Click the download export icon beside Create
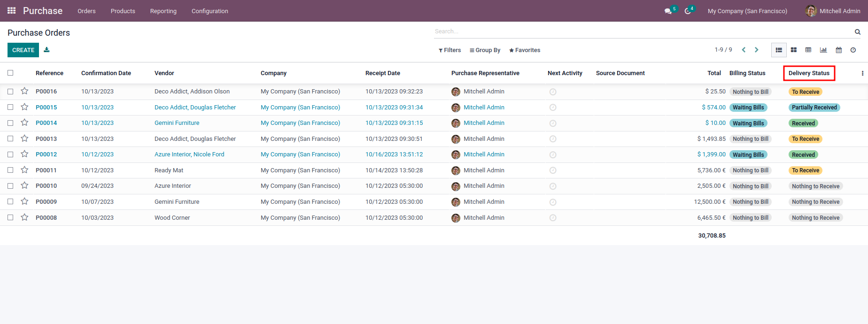The width and height of the screenshot is (868, 324). tap(46, 50)
